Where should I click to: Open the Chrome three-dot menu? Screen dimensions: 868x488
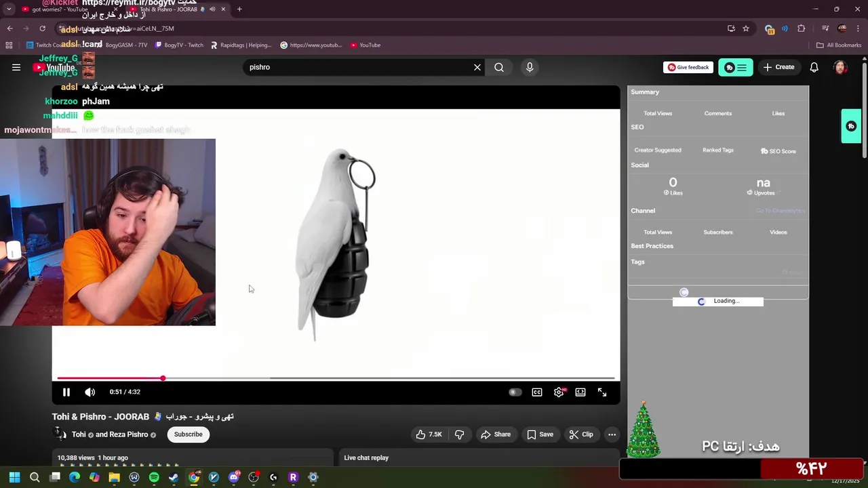click(859, 28)
